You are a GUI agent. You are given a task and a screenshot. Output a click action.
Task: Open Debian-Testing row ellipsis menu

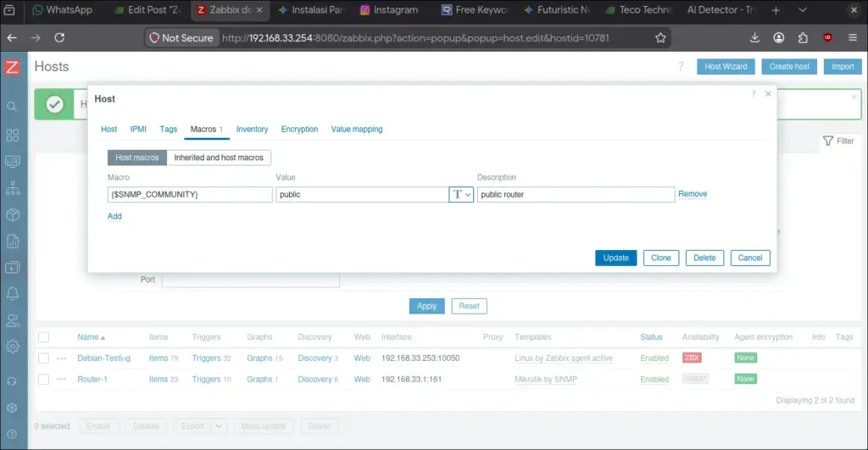pyautogui.click(x=61, y=358)
